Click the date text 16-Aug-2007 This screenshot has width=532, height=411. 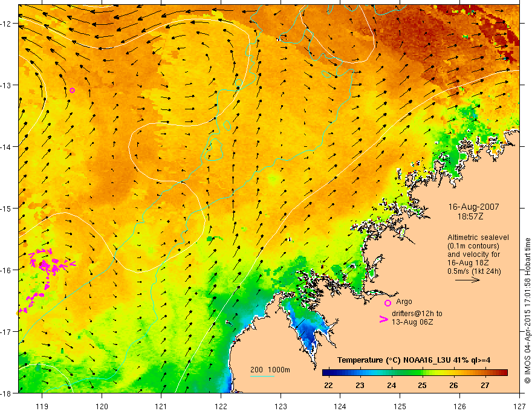point(473,207)
